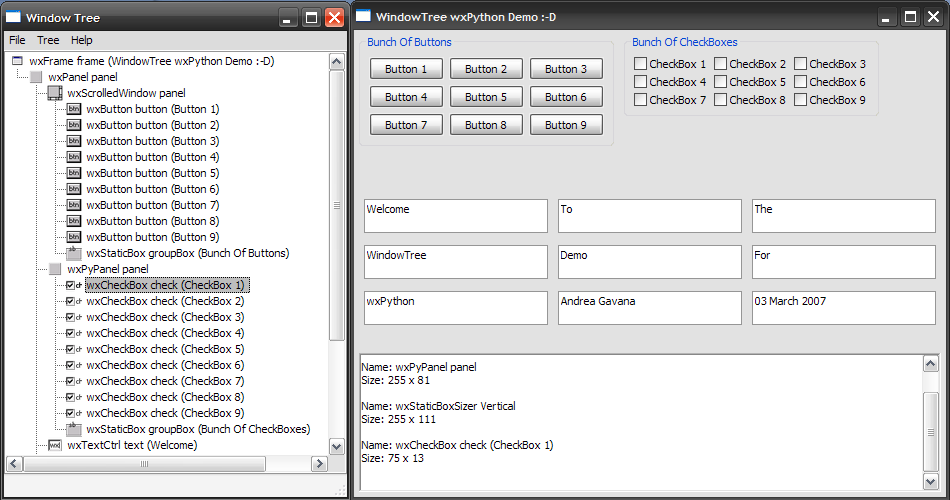Check the CheckBox 9 option
Image resolution: width=950 pixels, height=500 pixels.
coord(801,100)
